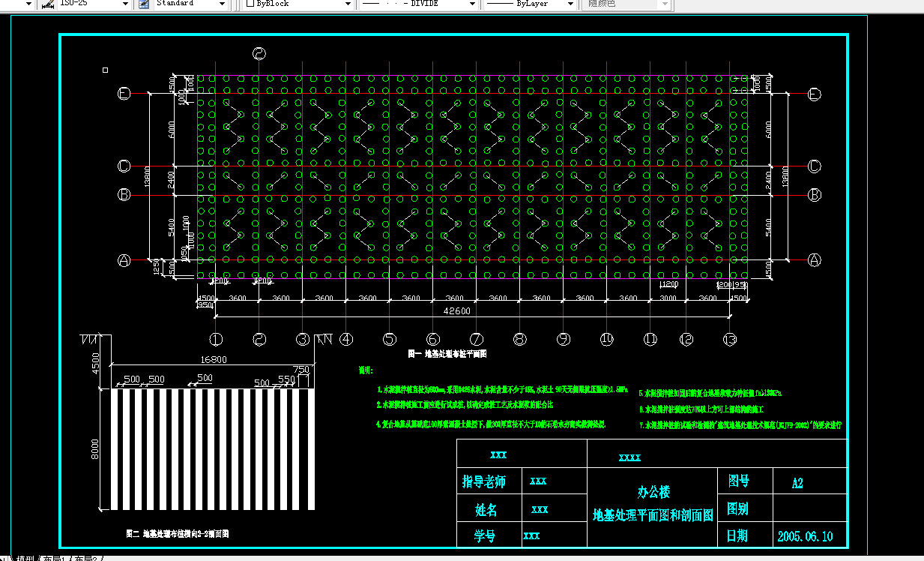924x561 pixels.
Task: Click the 图别 label cell
Action: [x=738, y=509]
